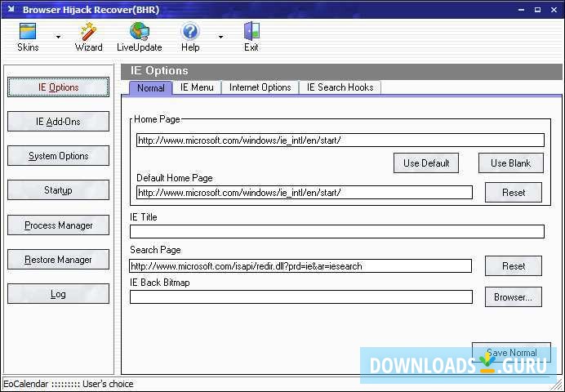The width and height of the screenshot is (565, 392).
Task: Reset the Default Home Page
Action: pos(514,193)
